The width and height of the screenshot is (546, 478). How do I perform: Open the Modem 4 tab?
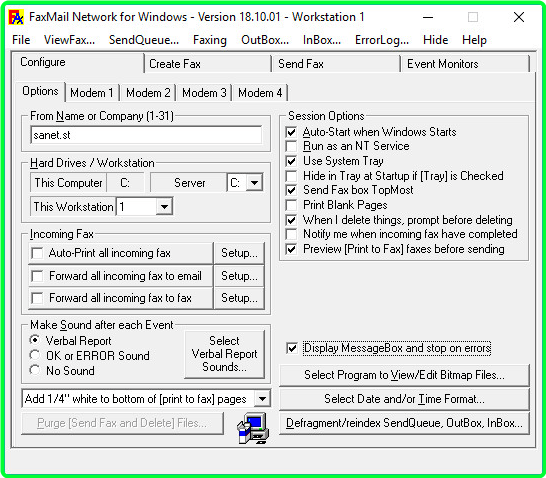(260, 93)
